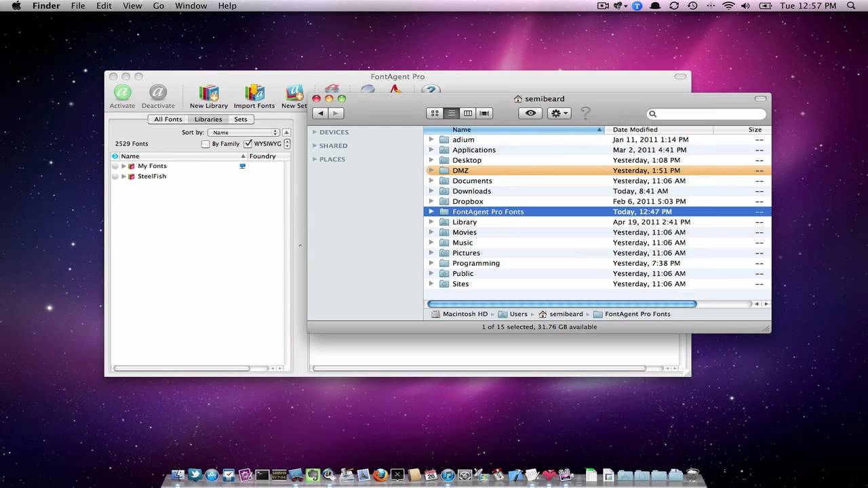
Task: Click the New Library toolbar icon
Action: 209,93
